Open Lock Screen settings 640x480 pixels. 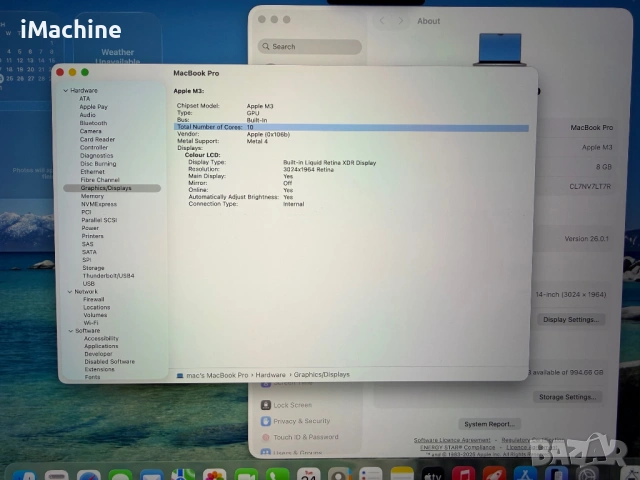pyautogui.click(x=292, y=405)
